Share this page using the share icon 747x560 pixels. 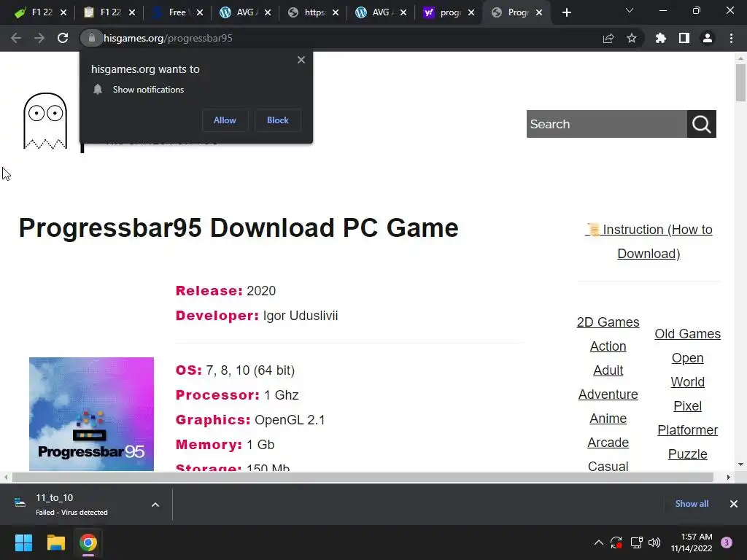click(x=608, y=38)
